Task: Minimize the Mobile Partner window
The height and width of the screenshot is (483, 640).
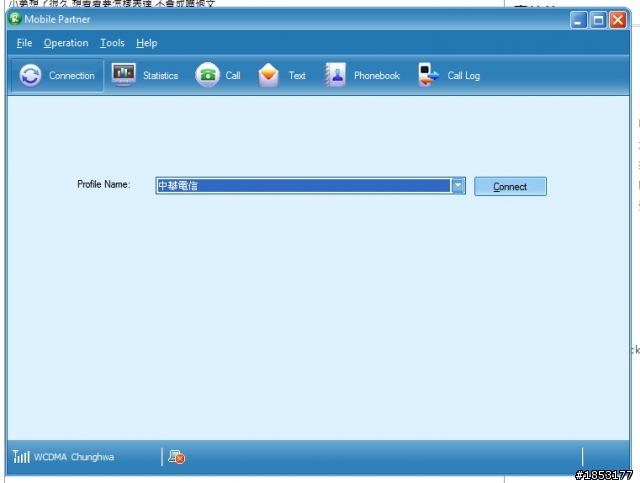Action: coord(578,20)
